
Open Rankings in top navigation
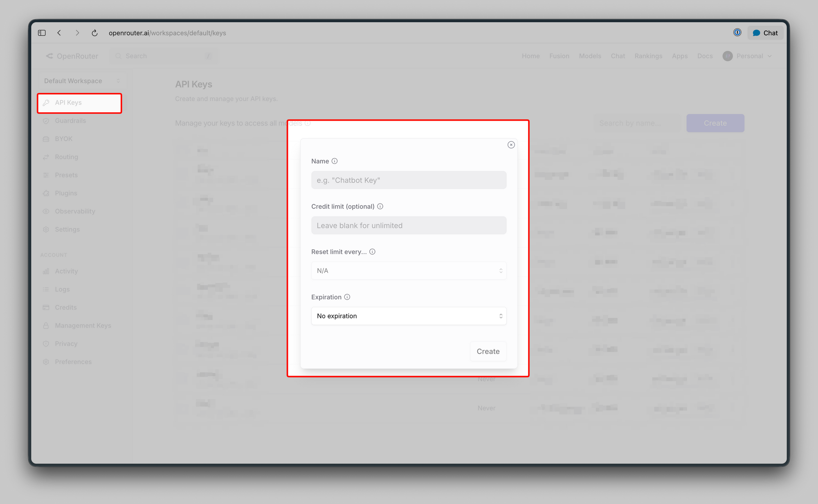[x=648, y=56]
